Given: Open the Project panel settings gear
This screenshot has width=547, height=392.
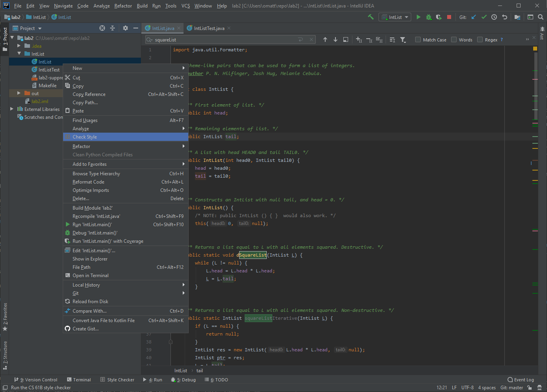Looking at the screenshot, I should coord(126,28).
